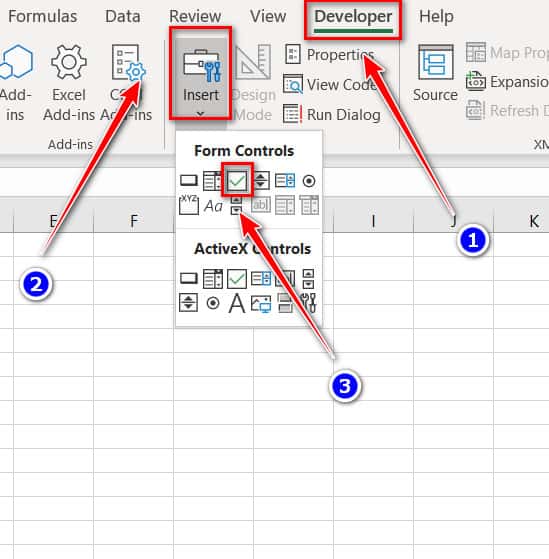Select column F header
549x559 pixels.
pyautogui.click(x=134, y=221)
